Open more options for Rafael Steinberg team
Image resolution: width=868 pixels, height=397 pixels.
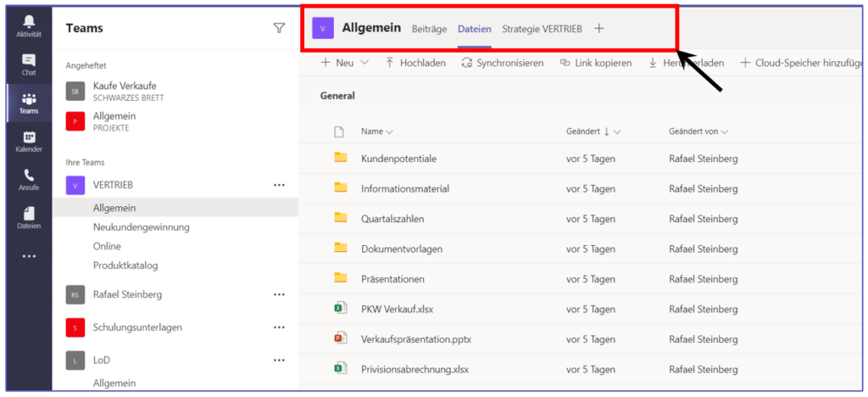point(279,294)
